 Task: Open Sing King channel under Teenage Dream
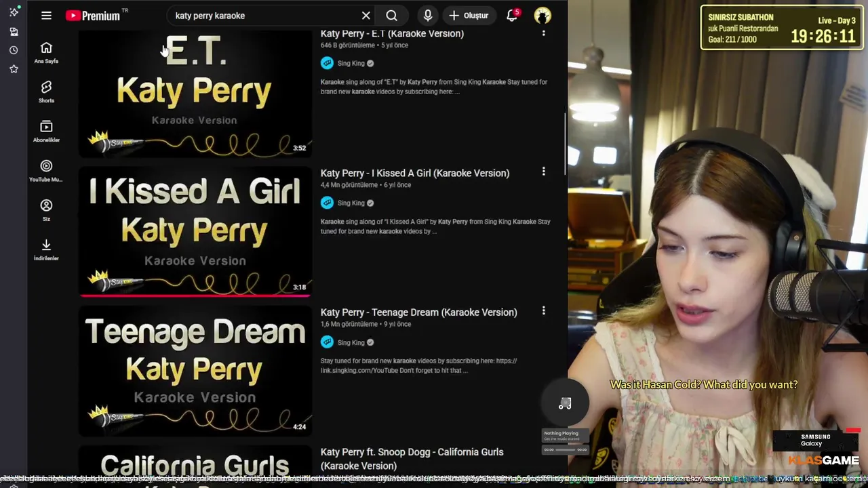pyautogui.click(x=351, y=342)
